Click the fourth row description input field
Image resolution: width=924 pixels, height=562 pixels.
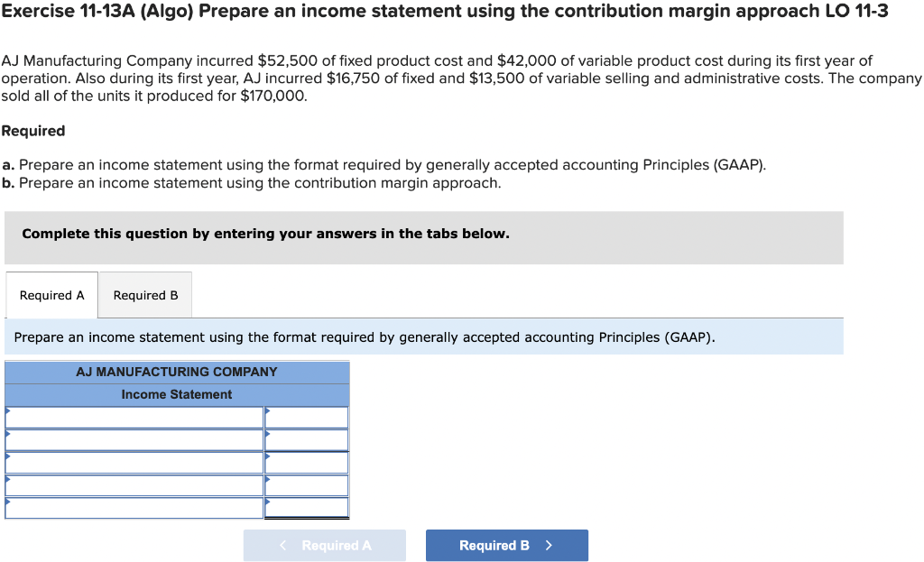(x=134, y=484)
